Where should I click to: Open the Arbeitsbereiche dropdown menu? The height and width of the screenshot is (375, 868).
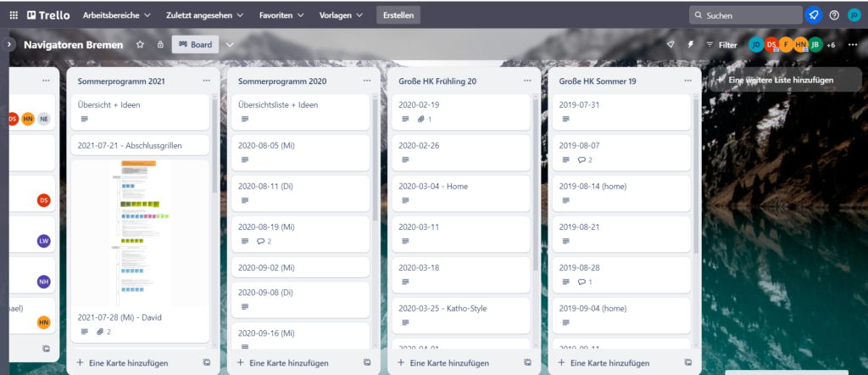pos(116,15)
